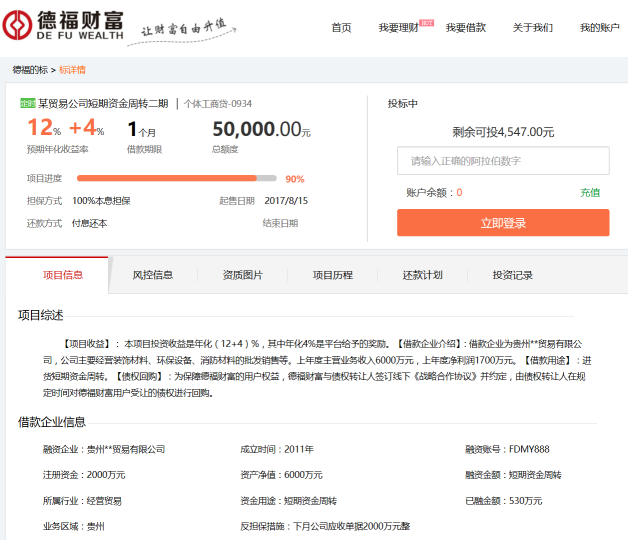Viewport: 628px width, 540px height.
Task: Open 我的账户 navigation item
Action: 599,28
